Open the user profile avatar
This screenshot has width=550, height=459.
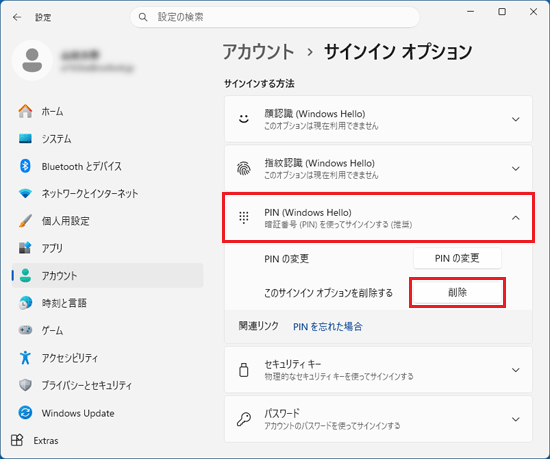(32, 60)
